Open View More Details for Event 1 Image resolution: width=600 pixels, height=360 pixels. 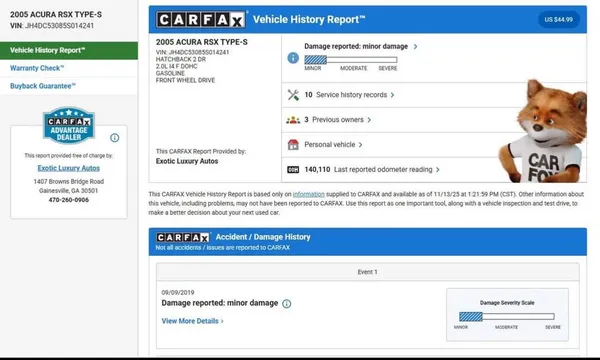192,321
